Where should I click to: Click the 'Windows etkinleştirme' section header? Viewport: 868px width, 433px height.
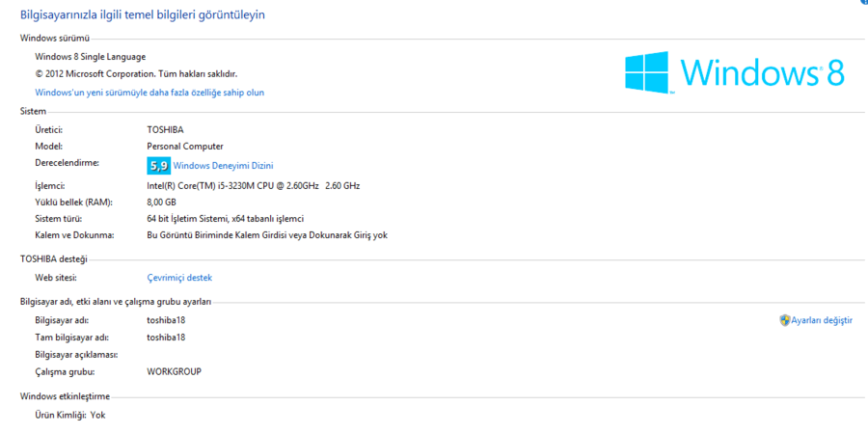65,396
